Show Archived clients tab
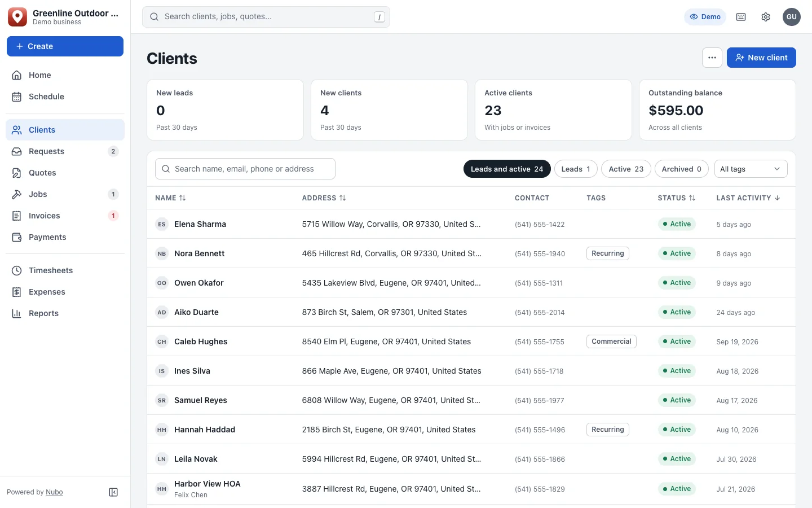Viewport: 812px width, 508px height. (681, 169)
